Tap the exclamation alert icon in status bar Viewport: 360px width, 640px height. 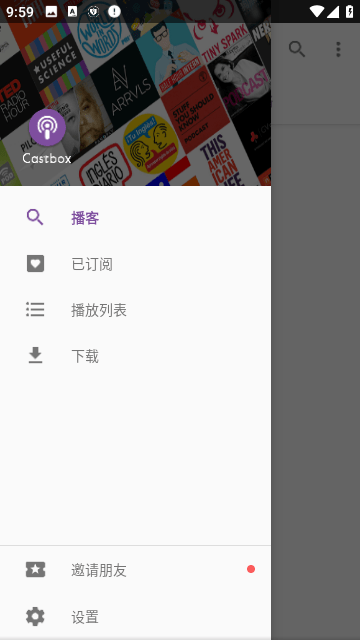[114, 11]
